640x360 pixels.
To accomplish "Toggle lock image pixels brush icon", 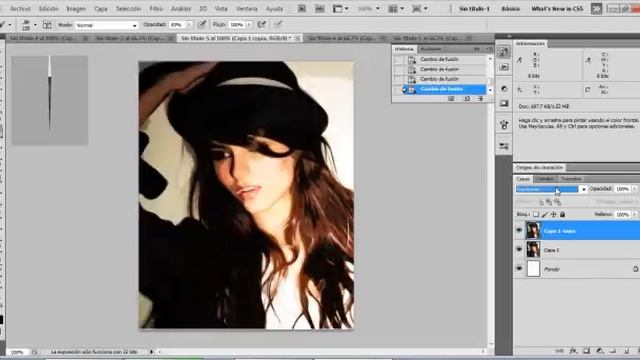I will pyautogui.click(x=544, y=214).
